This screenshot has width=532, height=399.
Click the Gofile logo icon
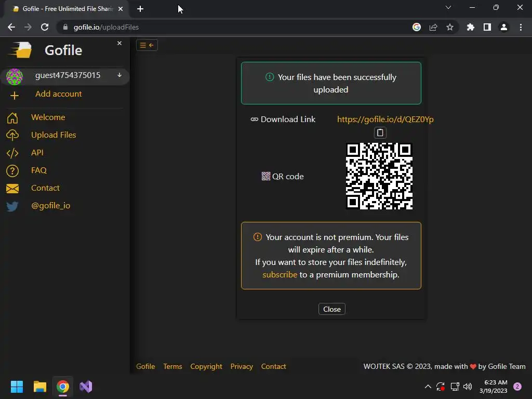(x=21, y=50)
